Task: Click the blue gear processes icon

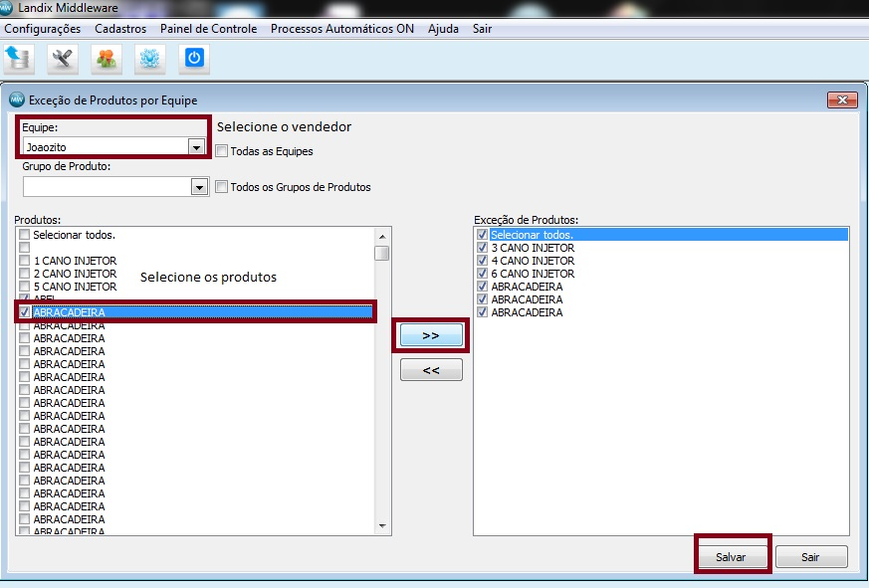Action: [x=149, y=59]
